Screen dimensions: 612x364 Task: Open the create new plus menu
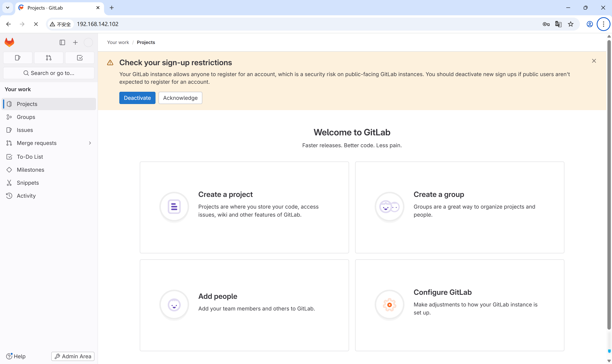pos(75,42)
